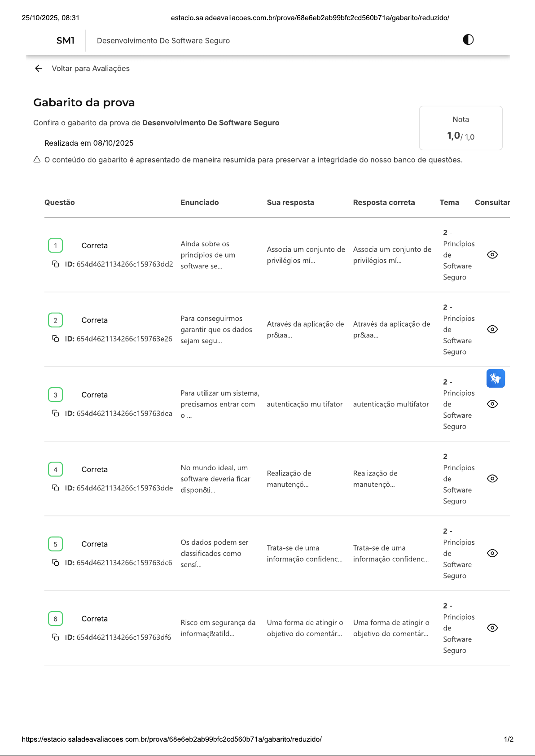The height and width of the screenshot is (756, 535).
Task: Click the Nota score card
Action: coord(460,128)
